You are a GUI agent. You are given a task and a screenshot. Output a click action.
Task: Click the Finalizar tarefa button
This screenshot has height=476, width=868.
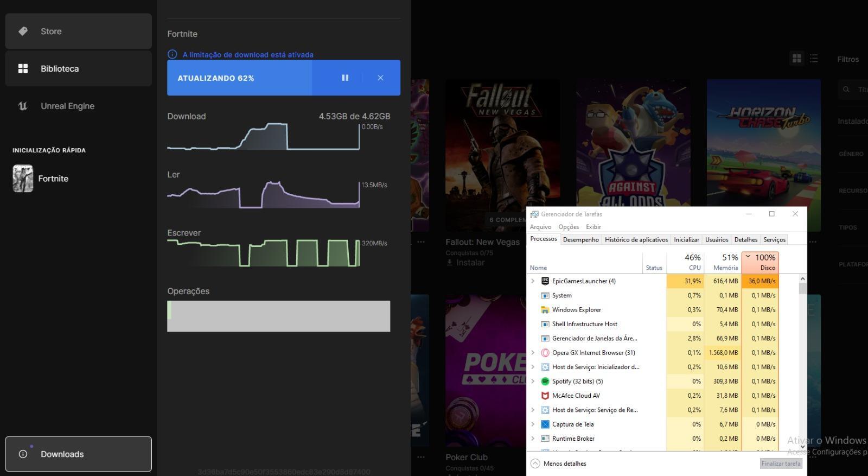781,464
